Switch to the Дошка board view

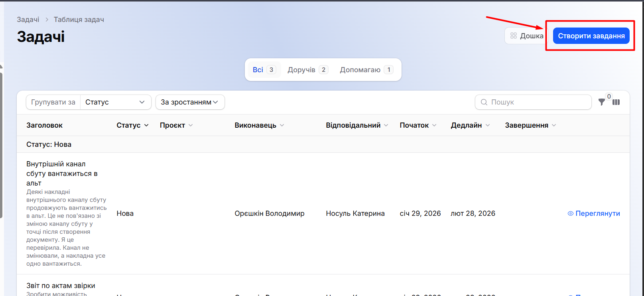tap(527, 36)
